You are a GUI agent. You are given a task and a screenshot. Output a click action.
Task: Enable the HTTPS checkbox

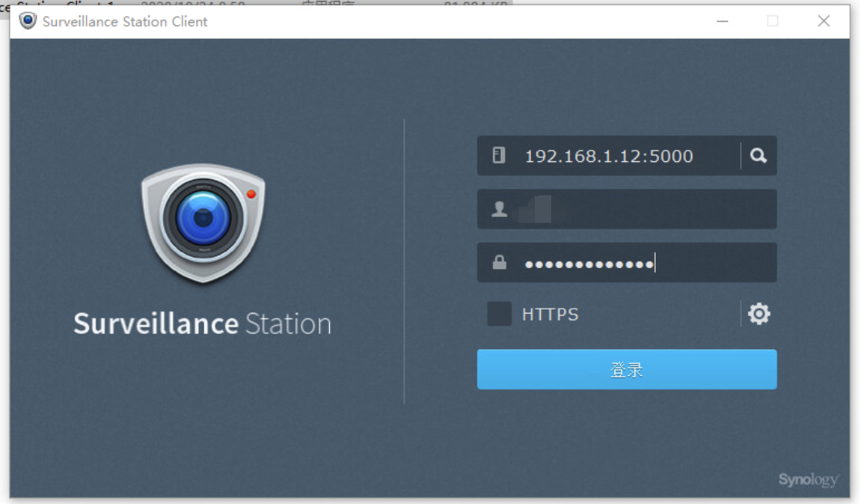499,314
